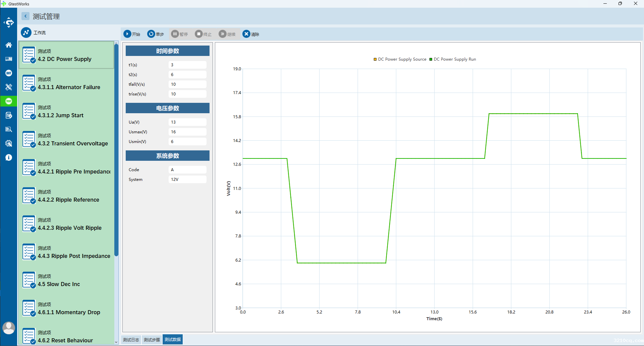Clear results with 清除 button
This screenshot has height=346, width=644.
251,34
